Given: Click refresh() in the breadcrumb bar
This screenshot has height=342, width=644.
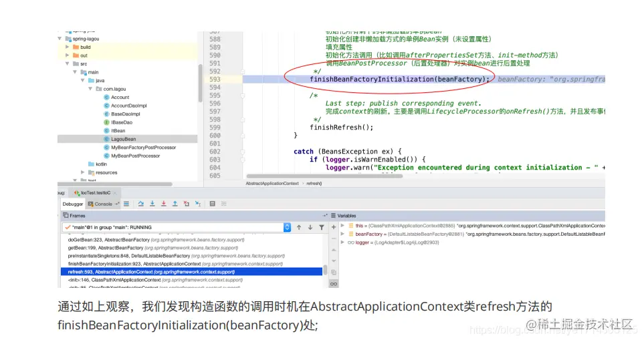Looking at the screenshot, I should coord(314,183).
